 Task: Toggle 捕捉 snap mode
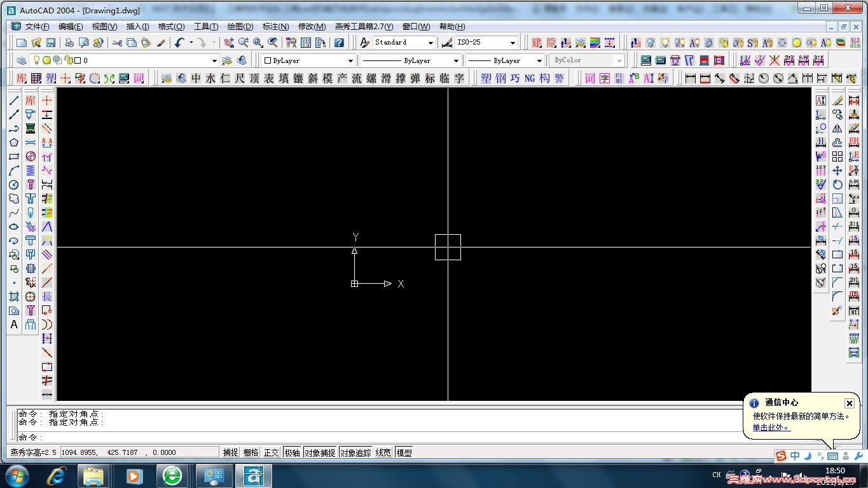(x=230, y=452)
